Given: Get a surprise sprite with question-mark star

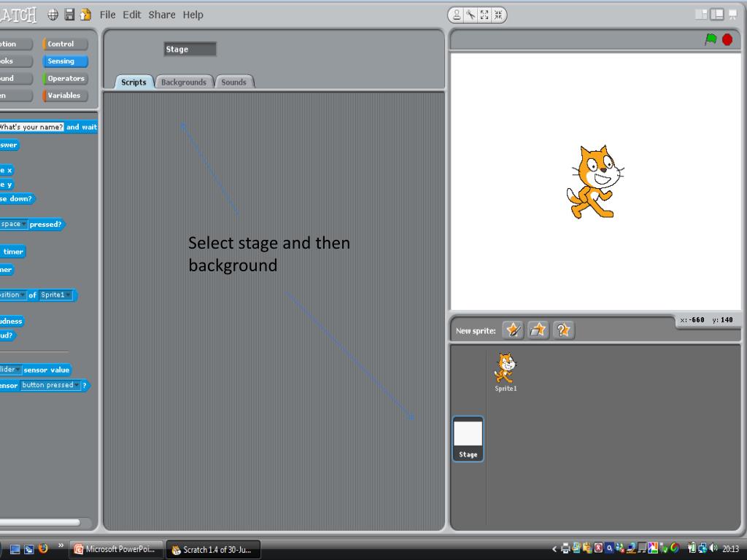Looking at the screenshot, I should click(563, 330).
